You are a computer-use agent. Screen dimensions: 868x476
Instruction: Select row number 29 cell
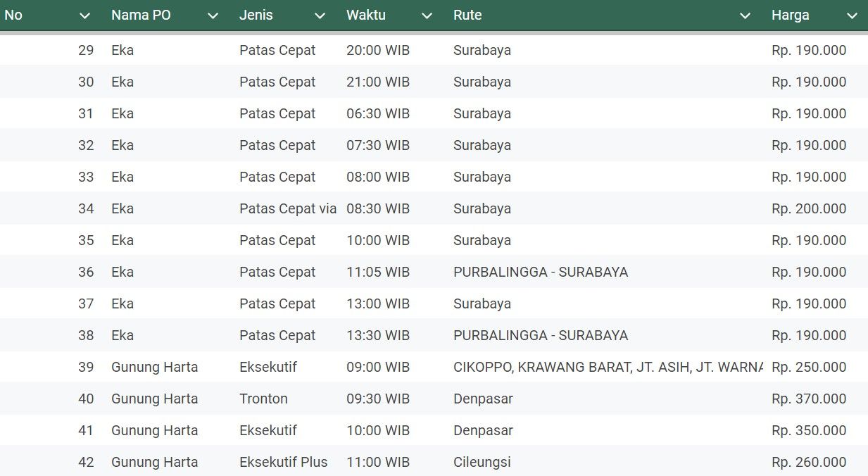point(86,50)
